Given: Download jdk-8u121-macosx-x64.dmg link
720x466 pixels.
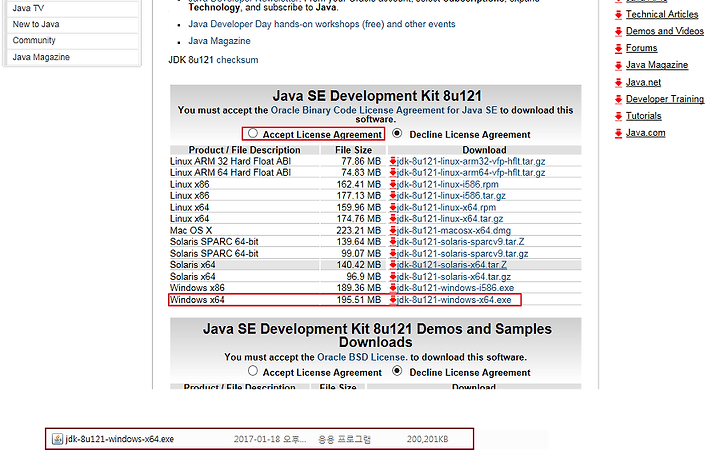Looking at the screenshot, I should point(454,230).
